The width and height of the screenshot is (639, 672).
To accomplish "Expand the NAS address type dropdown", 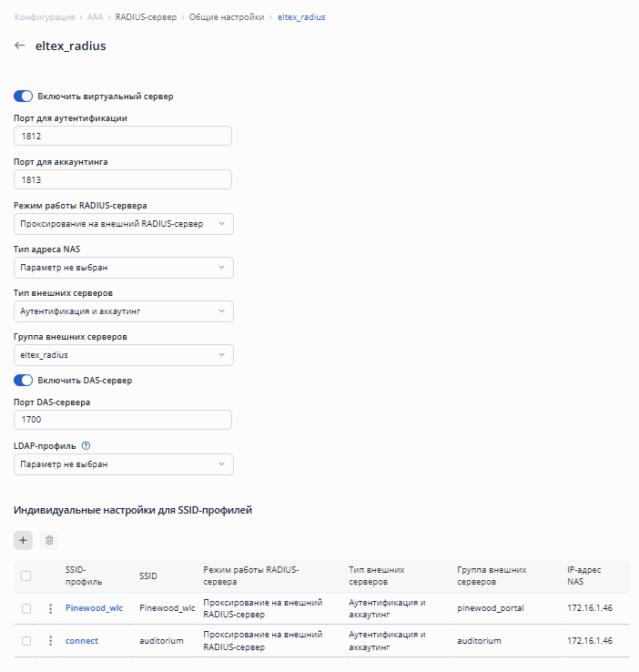I will [124, 268].
